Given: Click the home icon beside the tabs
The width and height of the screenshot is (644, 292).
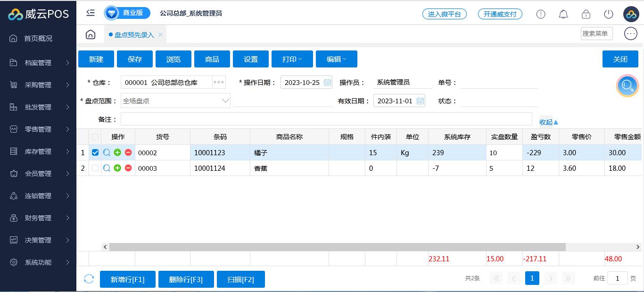Looking at the screenshot, I should coord(91,34).
